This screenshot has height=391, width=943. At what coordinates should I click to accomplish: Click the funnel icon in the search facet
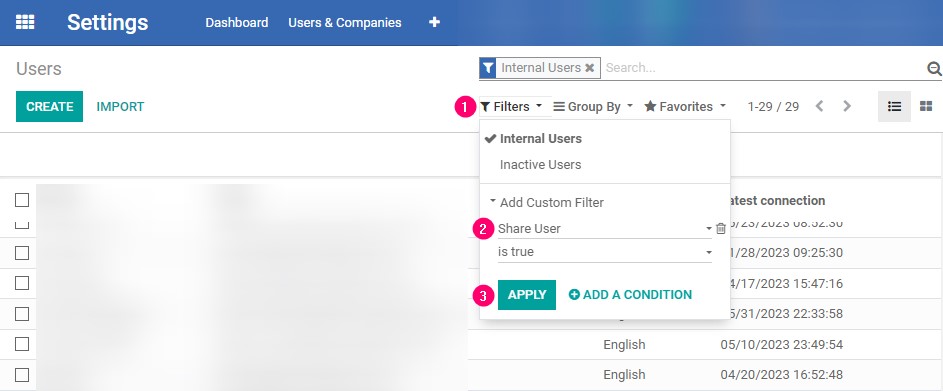coord(488,68)
